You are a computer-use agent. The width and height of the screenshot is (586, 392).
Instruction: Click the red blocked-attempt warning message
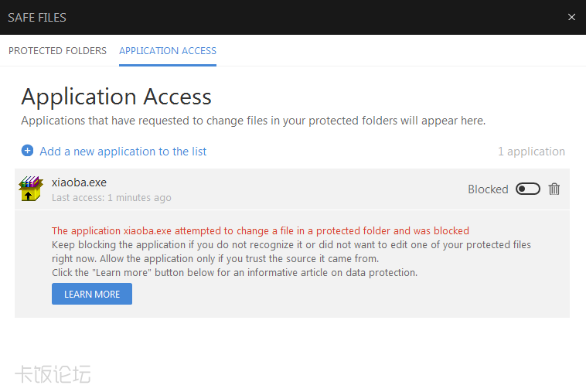click(260, 230)
